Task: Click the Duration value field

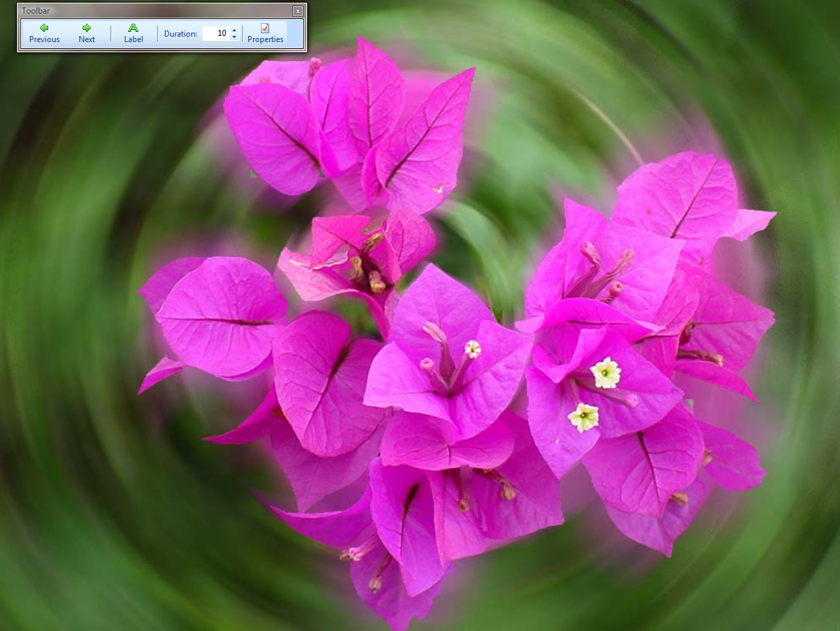Action: pos(216,33)
